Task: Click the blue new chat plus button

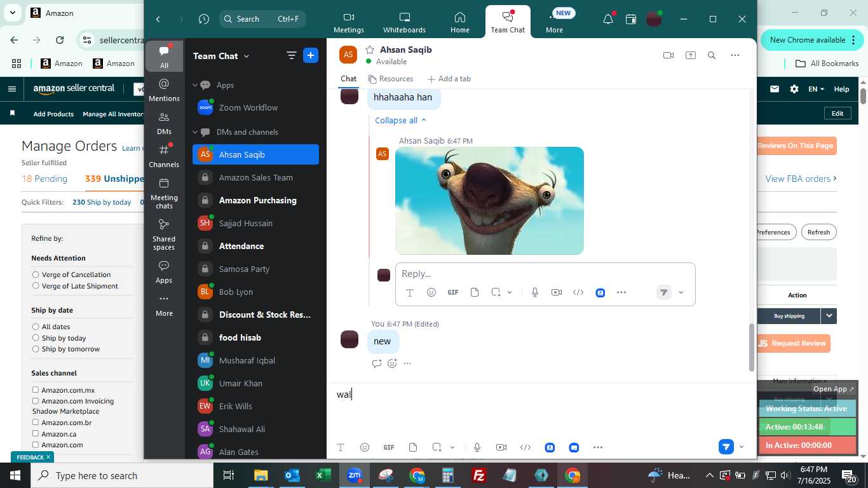Action: pyautogui.click(x=311, y=55)
